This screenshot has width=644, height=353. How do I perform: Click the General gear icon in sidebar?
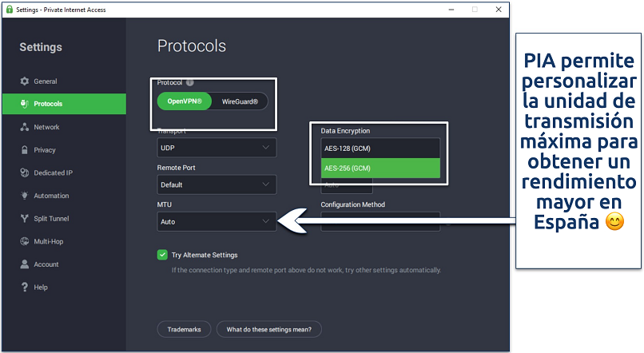[25, 81]
